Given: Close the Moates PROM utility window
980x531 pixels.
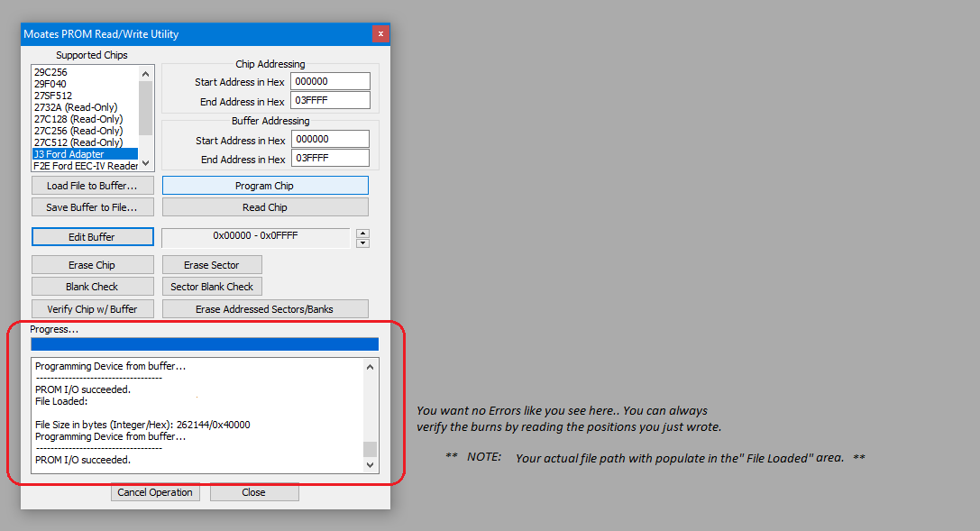Looking at the screenshot, I should tap(380, 33).
